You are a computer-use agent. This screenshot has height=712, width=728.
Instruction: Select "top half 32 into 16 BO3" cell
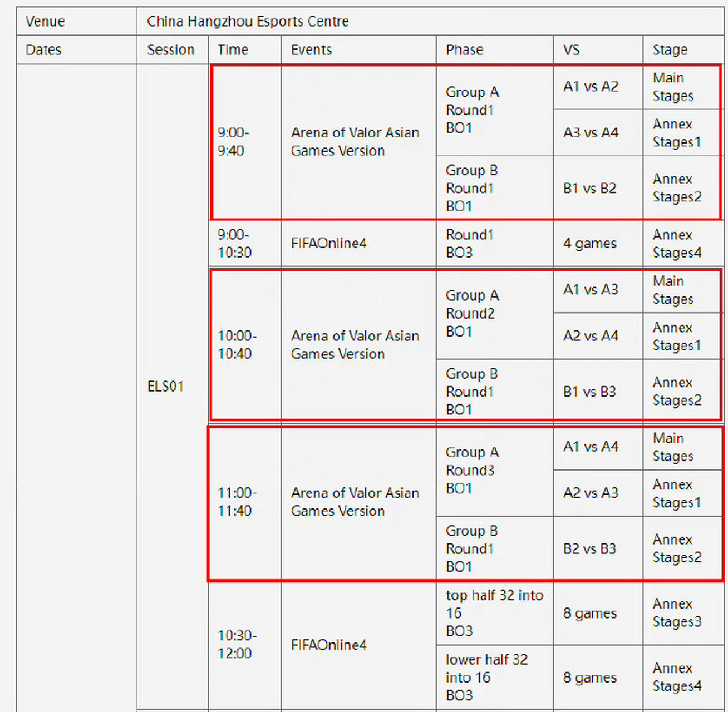[495, 613]
